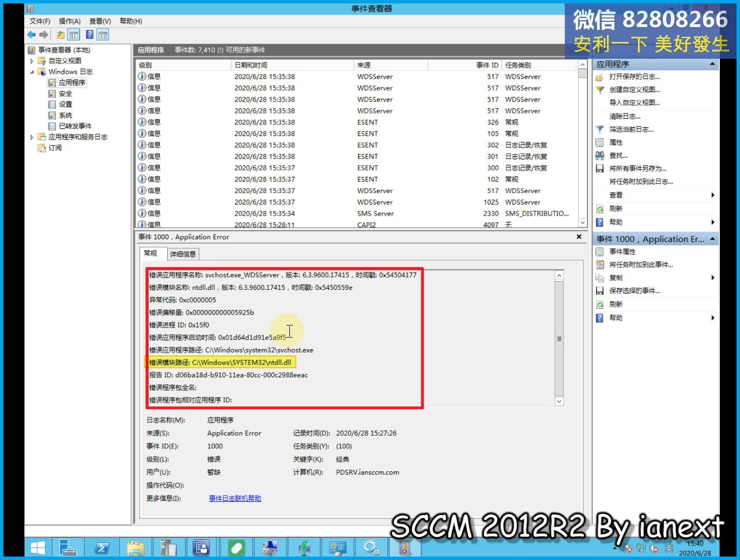Sort events by the 级别 column header
This screenshot has height=560, width=740.
pyautogui.click(x=183, y=65)
